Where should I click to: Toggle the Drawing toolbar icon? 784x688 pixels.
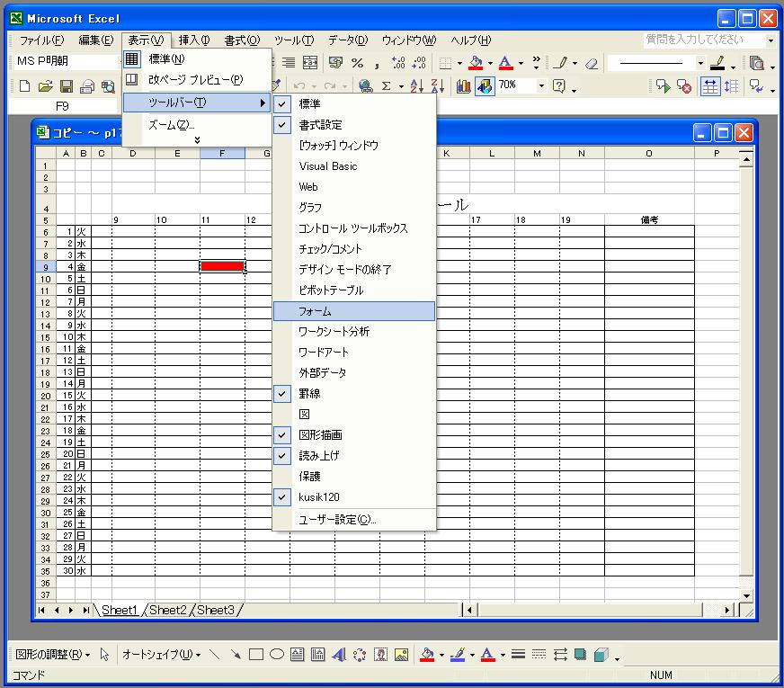(485, 86)
